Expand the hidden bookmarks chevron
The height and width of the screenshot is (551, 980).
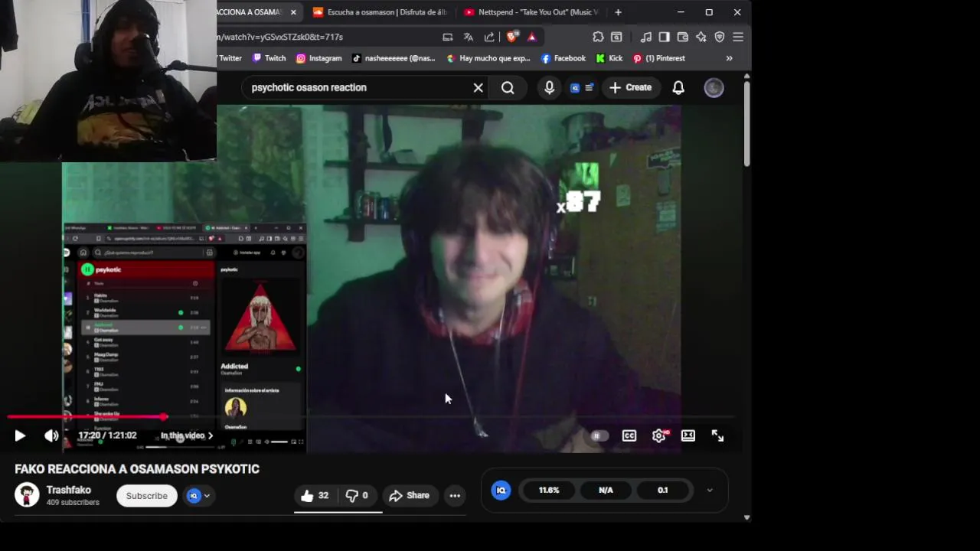(x=729, y=58)
